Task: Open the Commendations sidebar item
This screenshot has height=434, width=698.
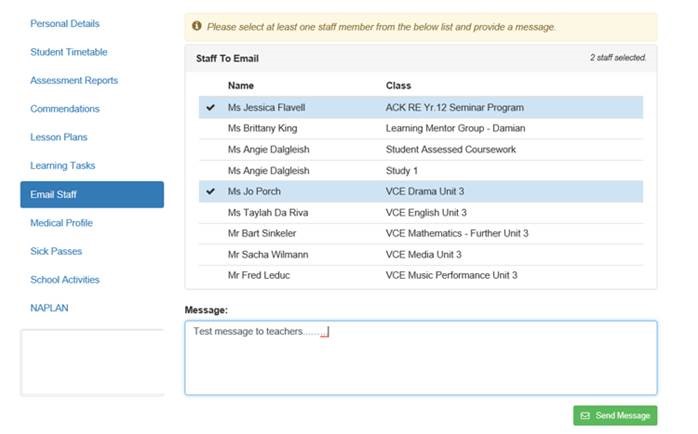Action: coord(65,109)
